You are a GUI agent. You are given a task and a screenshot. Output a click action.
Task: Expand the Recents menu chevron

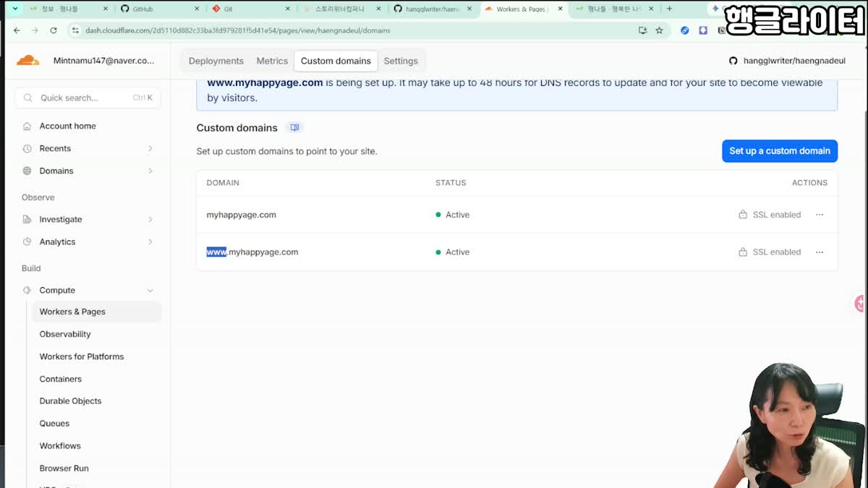(x=150, y=148)
